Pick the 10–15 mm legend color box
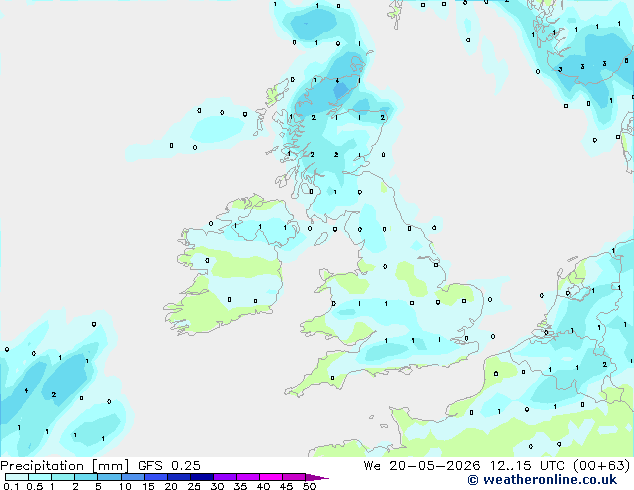 click(132, 477)
